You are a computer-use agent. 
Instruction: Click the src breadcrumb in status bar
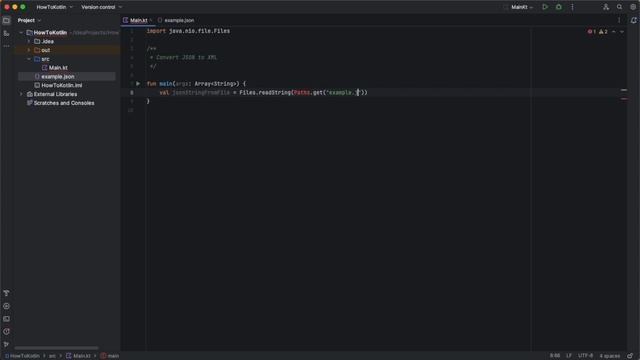(x=52, y=356)
